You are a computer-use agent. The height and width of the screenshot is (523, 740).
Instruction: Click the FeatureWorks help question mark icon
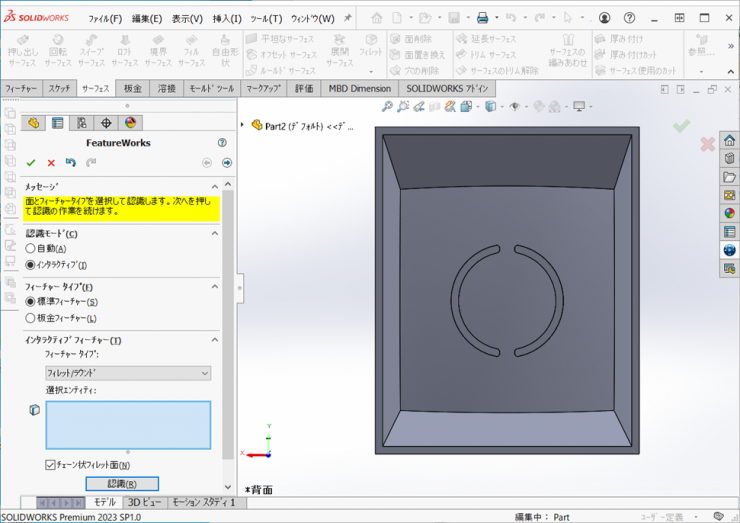222,143
